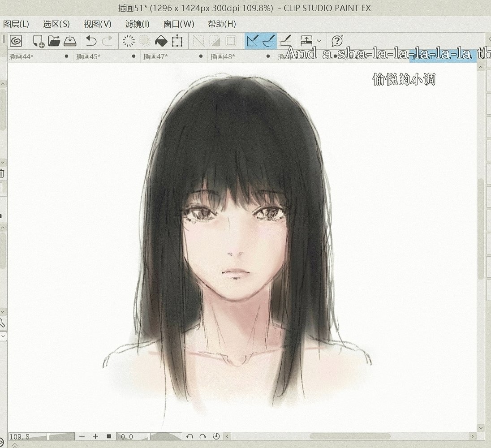Close the 插画45* tab via its dot
The image size is (491, 448).
[x=134, y=56]
